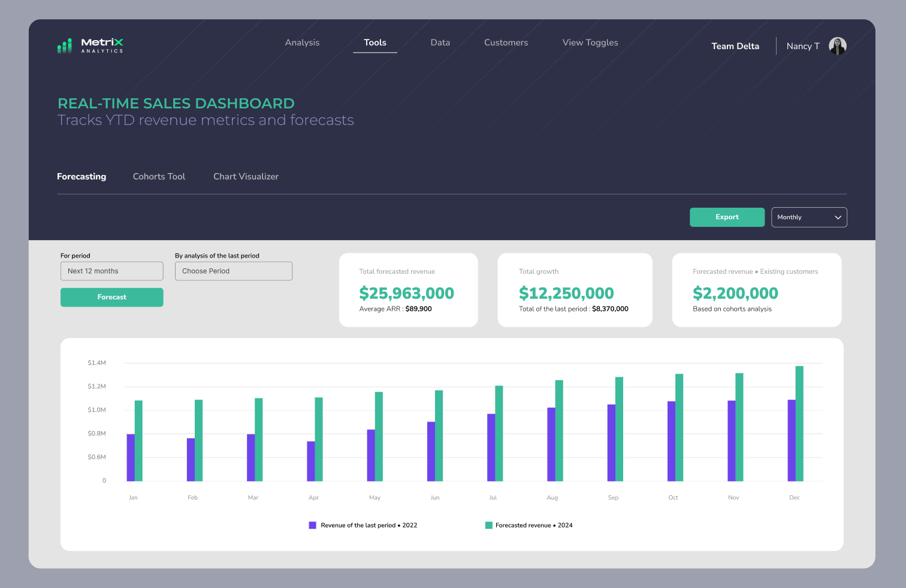906x588 pixels.
Task: Open the Data section in navigation
Action: point(440,43)
